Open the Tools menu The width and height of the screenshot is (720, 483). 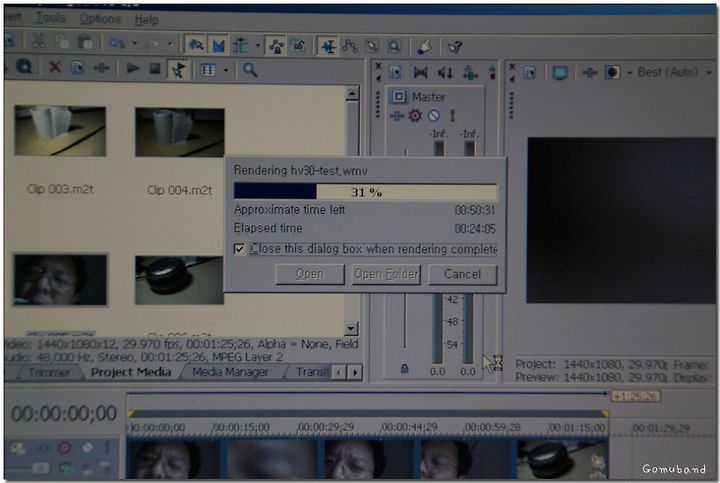point(51,18)
